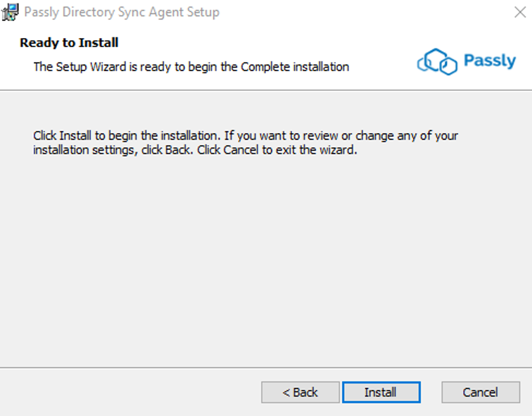This screenshot has height=416, width=532.
Task: Go to previous step with Back
Action: 300,392
